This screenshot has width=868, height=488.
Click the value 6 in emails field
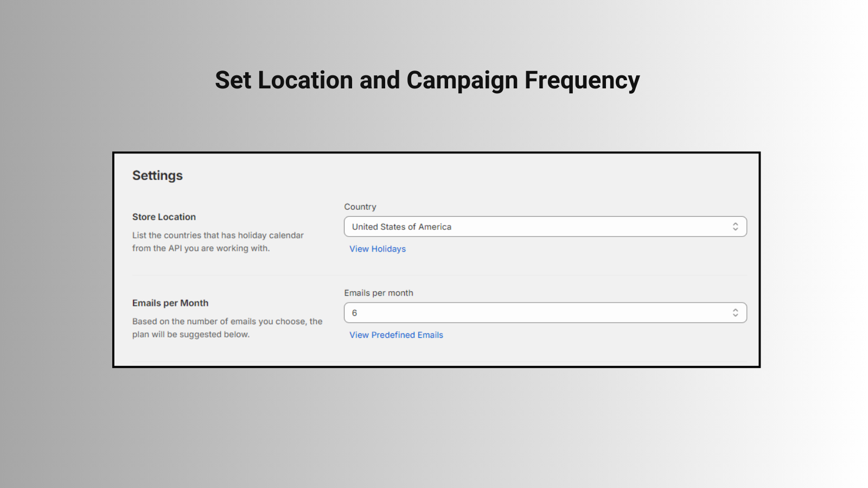tap(354, 313)
